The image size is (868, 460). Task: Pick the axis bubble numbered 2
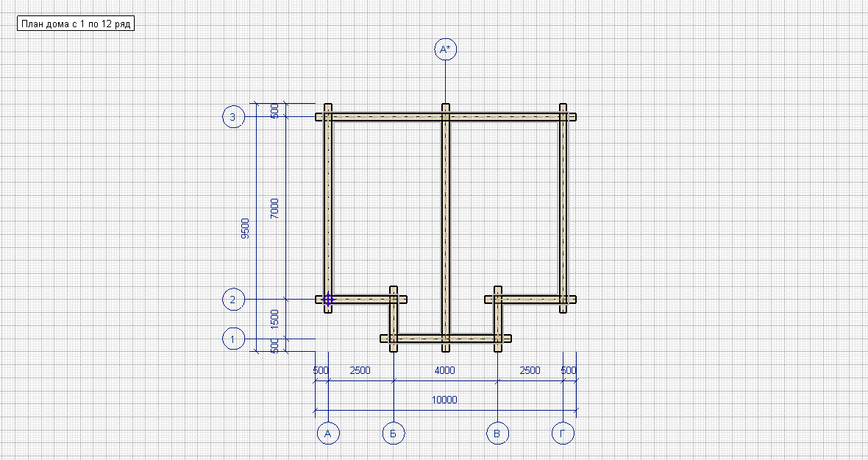[233, 300]
